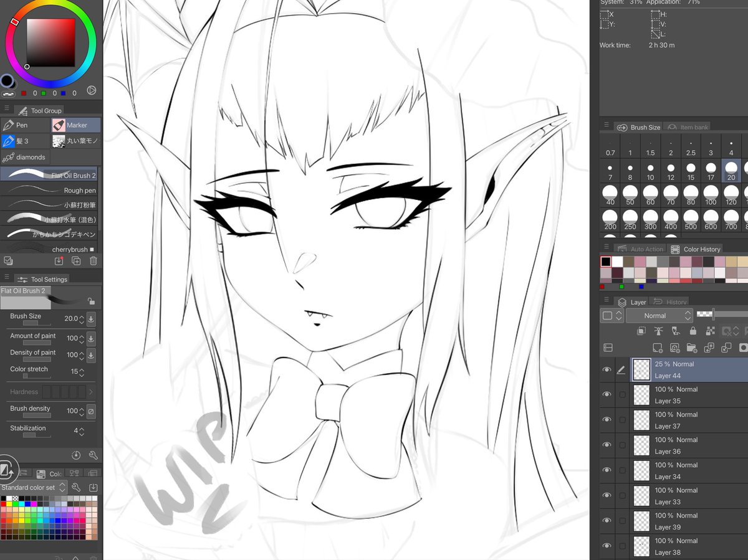Switch to the Auto Action tab
Viewport: 748px width, 560px height.
coord(640,249)
